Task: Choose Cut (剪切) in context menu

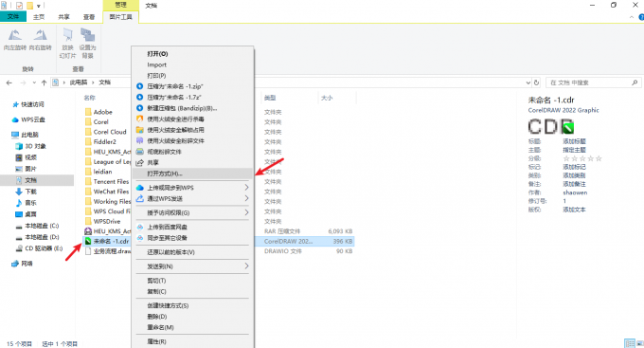Action: 192,281
